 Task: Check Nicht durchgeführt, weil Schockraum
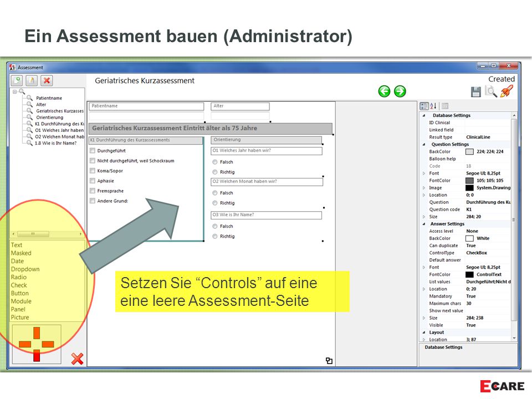93,161
